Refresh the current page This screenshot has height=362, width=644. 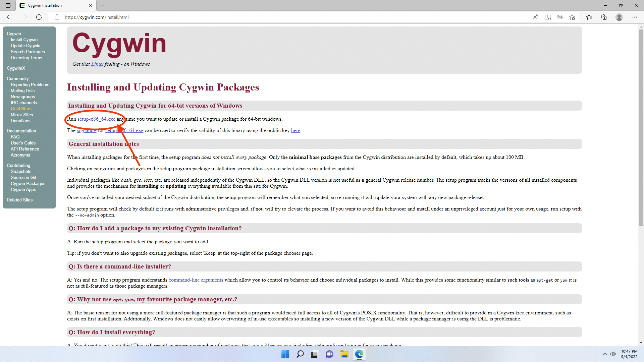39,17
